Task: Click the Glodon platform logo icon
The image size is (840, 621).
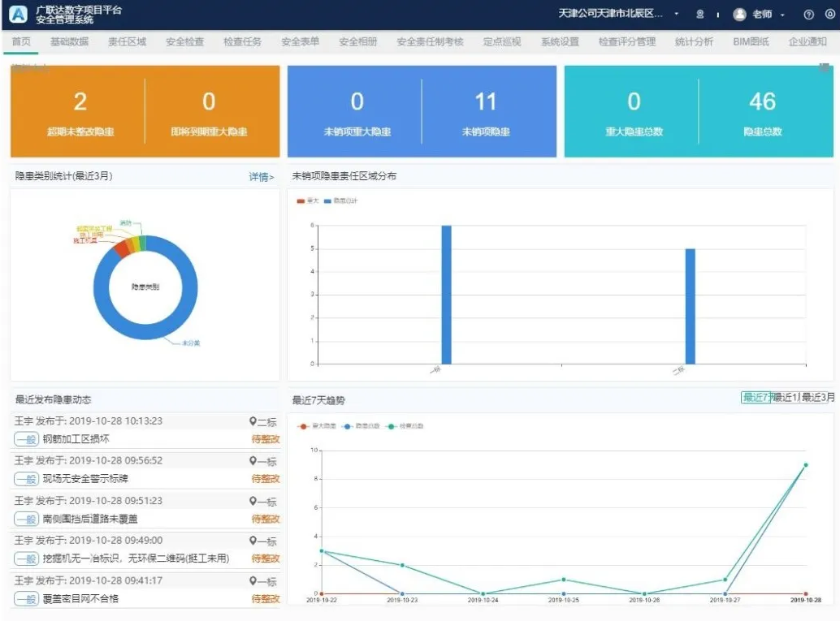Action: point(18,14)
